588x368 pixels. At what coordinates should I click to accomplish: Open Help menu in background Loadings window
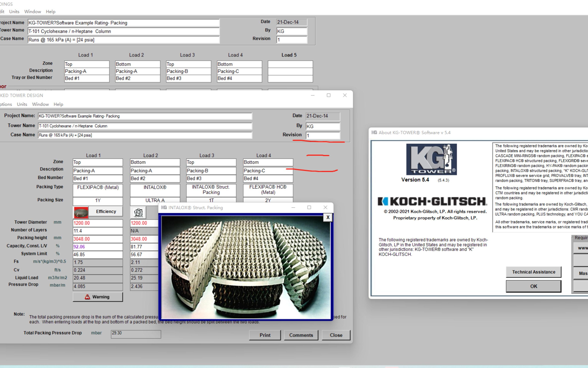(51, 11)
